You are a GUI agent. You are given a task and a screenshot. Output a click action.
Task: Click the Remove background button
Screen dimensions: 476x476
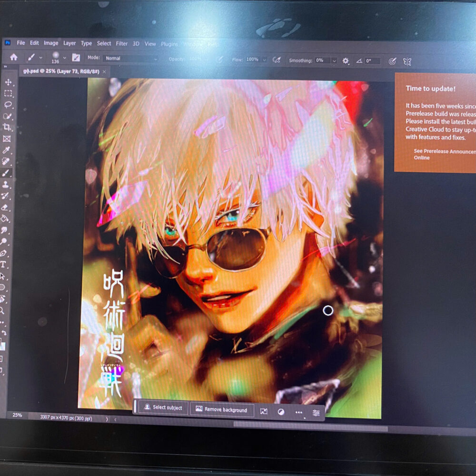click(221, 409)
